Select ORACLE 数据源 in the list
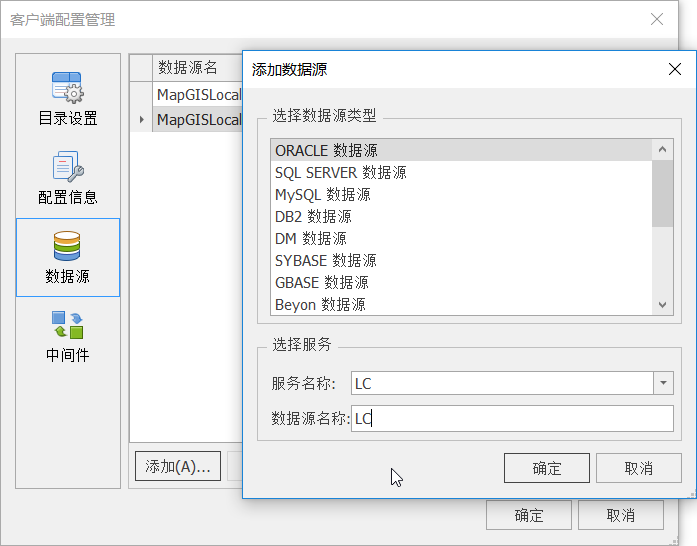Image resolution: width=697 pixels, height=546 pixels. tap(326, 150)
